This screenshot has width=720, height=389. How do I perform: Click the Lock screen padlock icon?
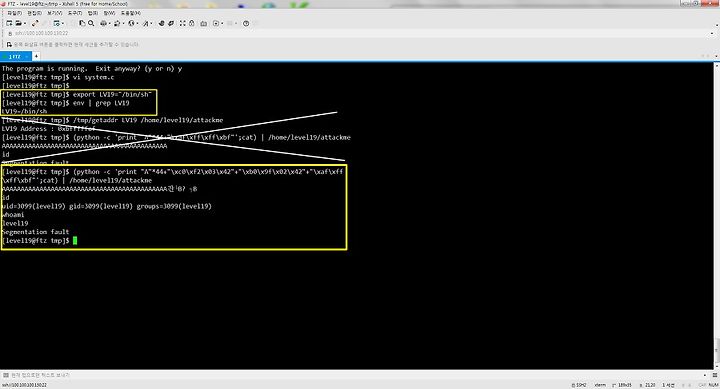point(191,23)
